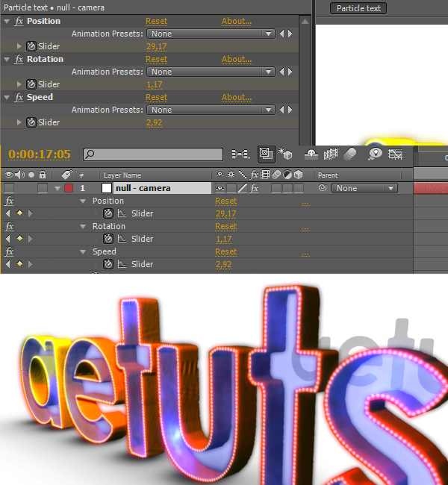
Task: Toggle lock for null - camera layer
Action: (43, 188)
